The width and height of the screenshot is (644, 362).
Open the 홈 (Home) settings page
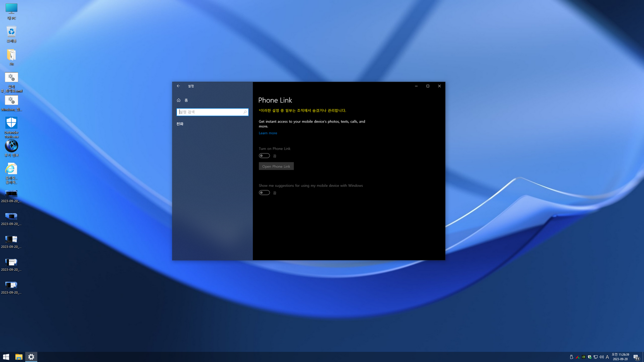point(182,100)
